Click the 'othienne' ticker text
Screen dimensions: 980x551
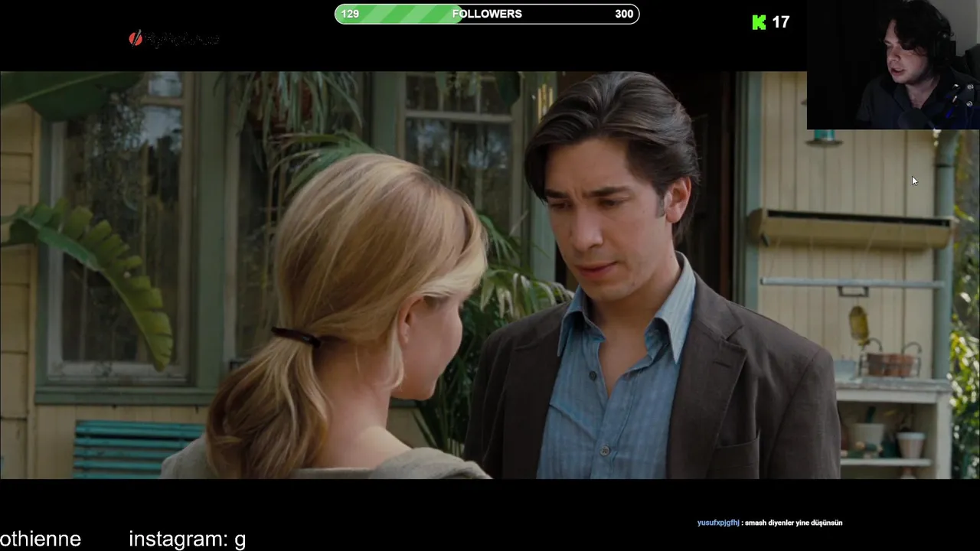point(41,540)
